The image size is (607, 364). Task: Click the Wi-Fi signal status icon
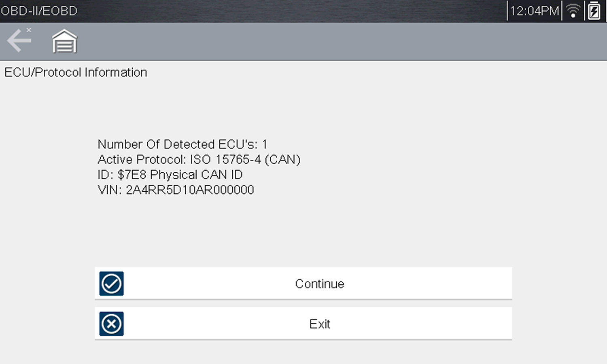573,11
